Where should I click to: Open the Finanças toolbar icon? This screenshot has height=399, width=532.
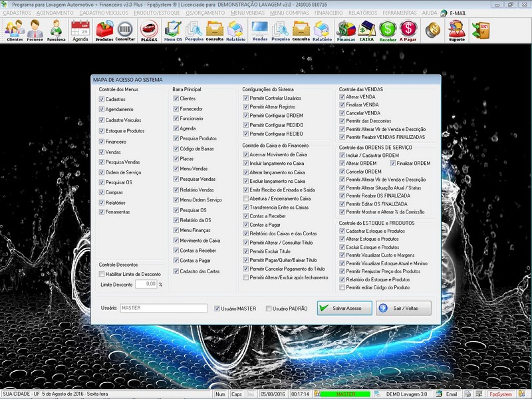[346, 30]
